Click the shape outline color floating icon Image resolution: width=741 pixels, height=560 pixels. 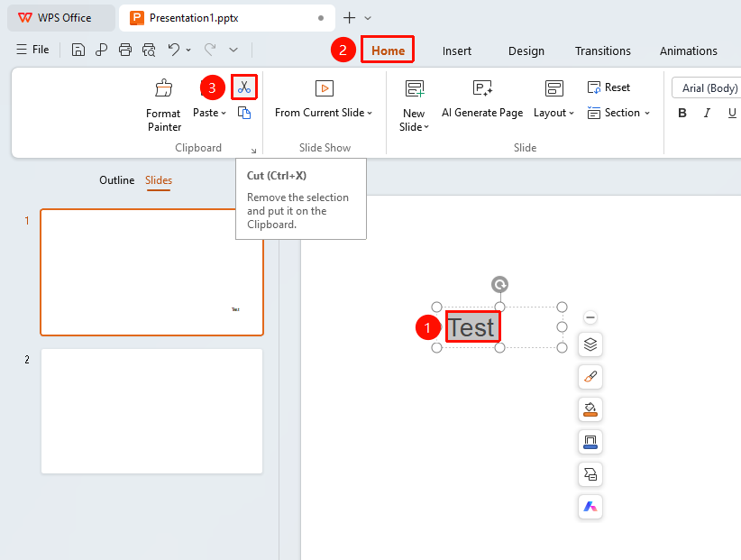pos(590,441)
